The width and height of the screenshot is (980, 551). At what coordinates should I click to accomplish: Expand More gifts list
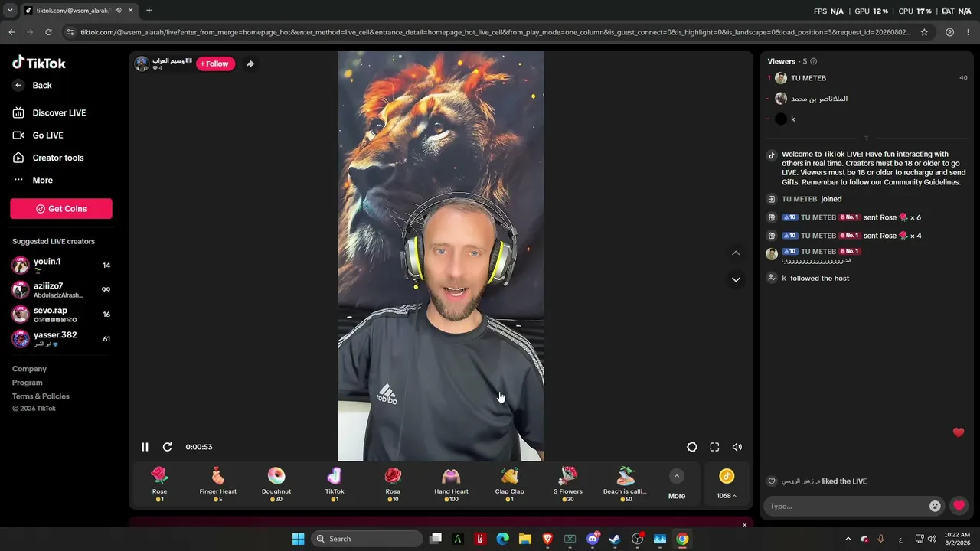pyautogui.click(x=677, y=484)
